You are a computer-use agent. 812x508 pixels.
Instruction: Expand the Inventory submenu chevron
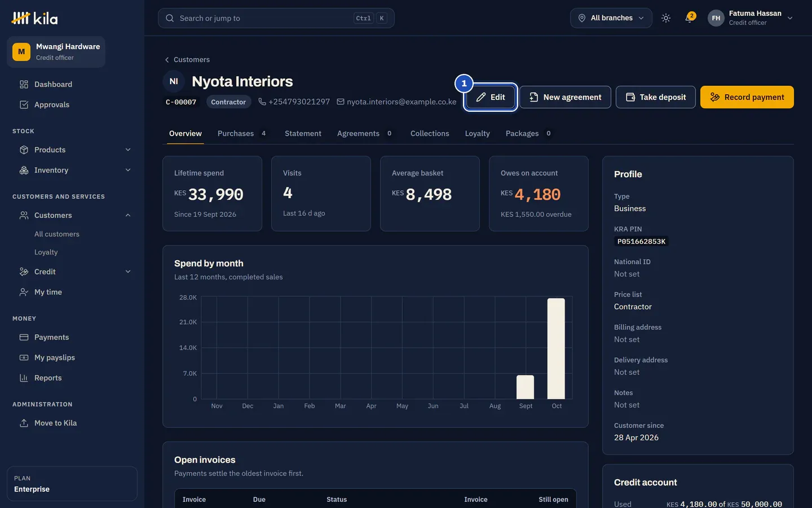coord(128,170)
